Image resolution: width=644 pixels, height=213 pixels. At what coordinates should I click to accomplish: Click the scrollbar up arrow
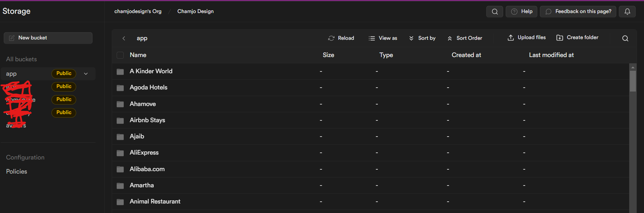633,67
